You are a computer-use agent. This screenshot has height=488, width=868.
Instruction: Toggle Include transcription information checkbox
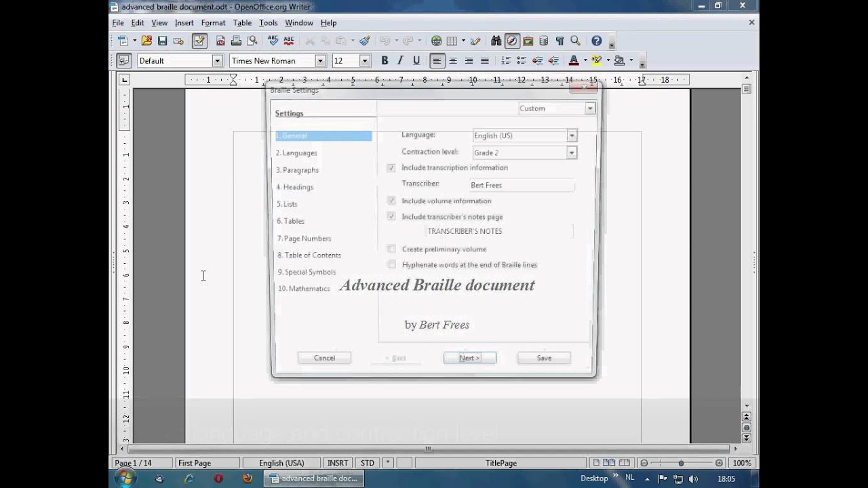click(391, 167)
